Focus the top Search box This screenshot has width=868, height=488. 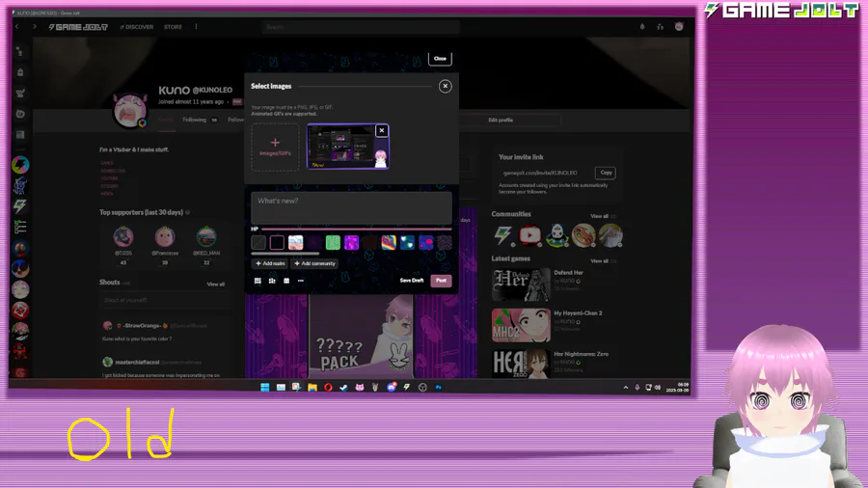361,27
